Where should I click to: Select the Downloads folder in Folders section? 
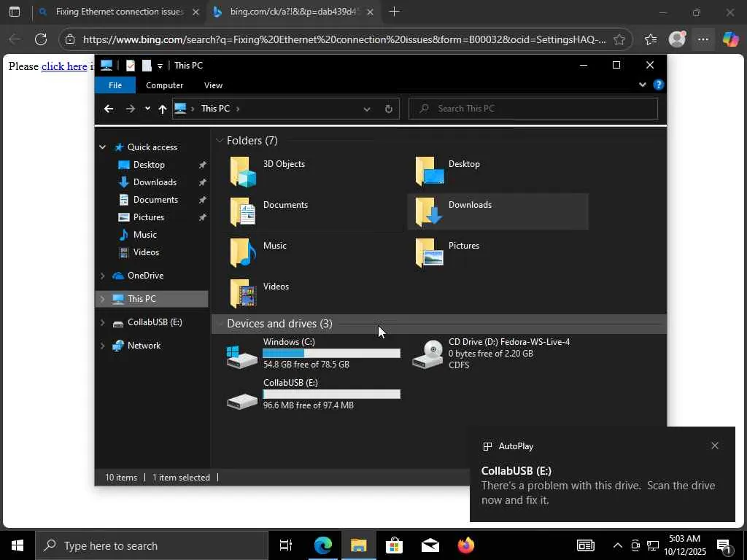tap(498, 212)
